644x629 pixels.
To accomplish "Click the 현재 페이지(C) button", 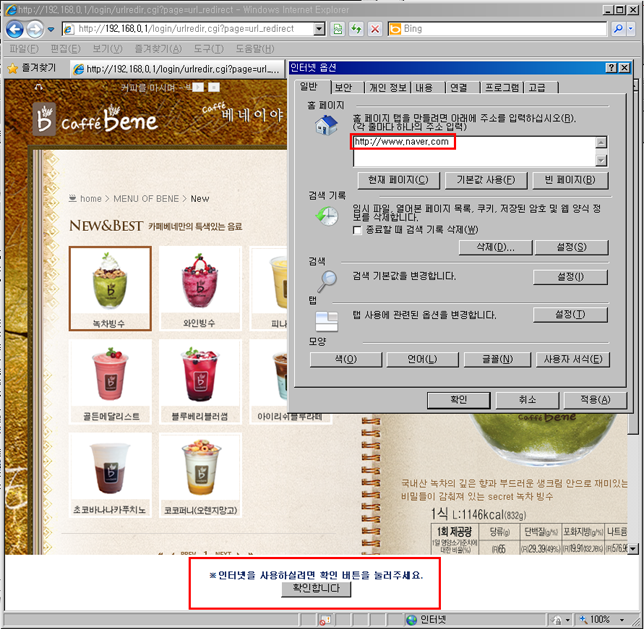I will [398, 180].
